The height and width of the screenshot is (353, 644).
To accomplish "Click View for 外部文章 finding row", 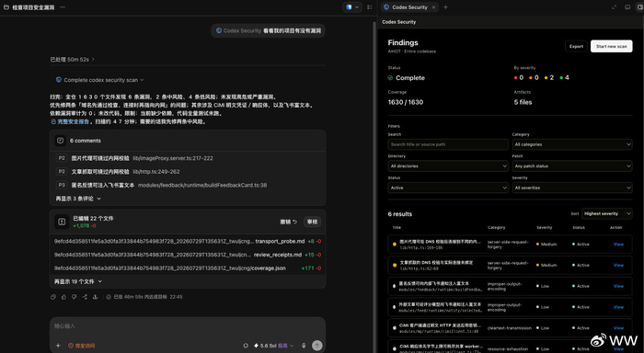I will 618,307.
